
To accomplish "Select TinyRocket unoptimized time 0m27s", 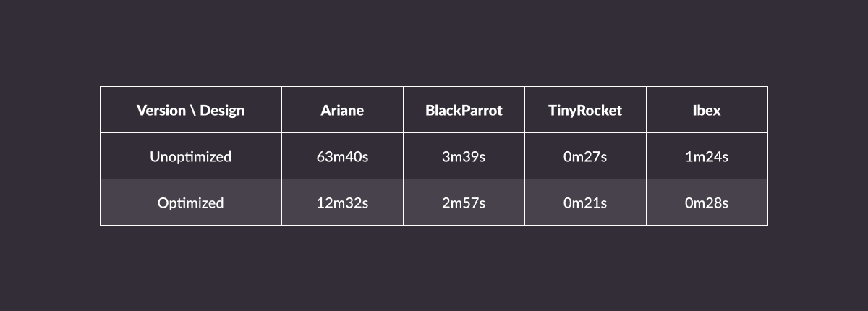I will tap(585, 156).
